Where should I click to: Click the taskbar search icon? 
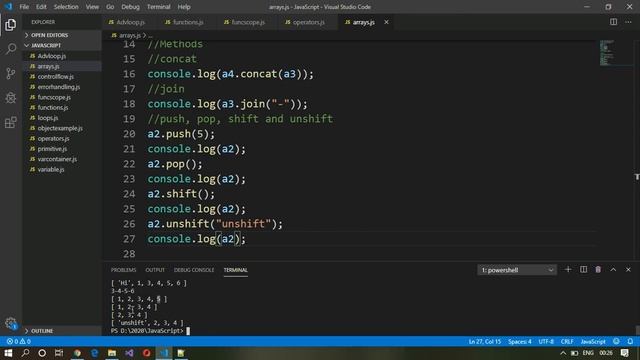[x=25, y=353]
